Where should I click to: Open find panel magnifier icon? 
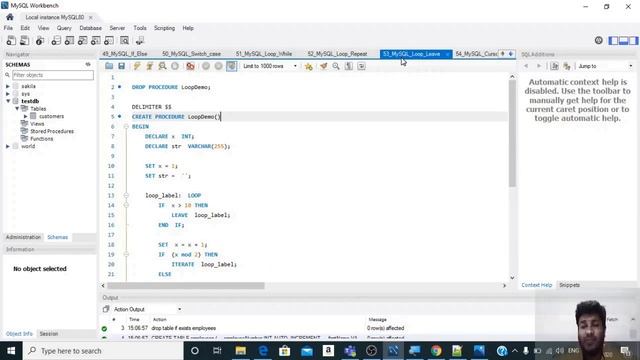point(336,66)
